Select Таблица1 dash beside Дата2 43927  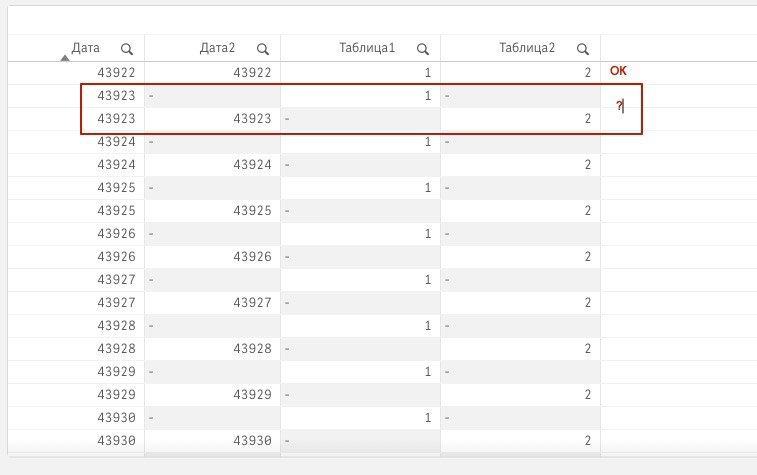coord(287,303)
